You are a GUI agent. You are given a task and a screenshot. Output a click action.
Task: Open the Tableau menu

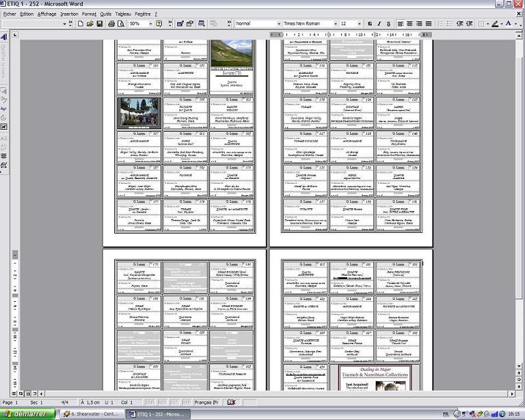coord(123,14)
